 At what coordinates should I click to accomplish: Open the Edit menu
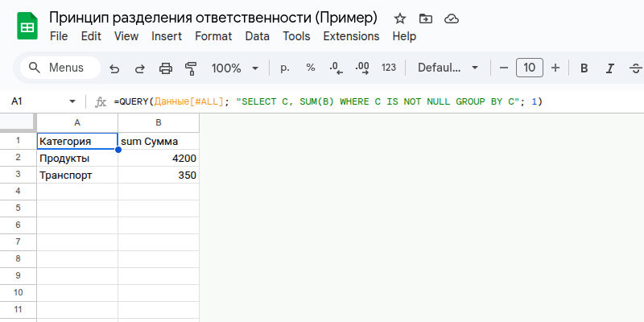(x=91, y=36)
